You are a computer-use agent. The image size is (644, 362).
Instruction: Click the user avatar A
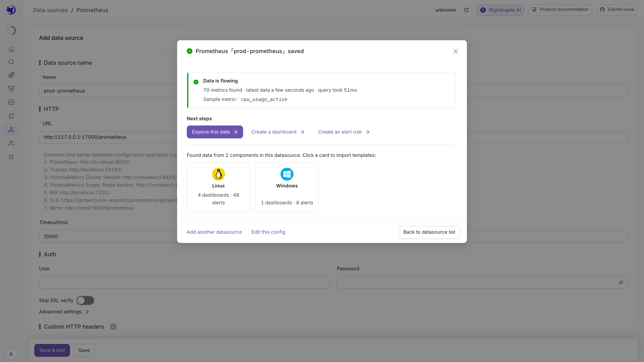click(x=11, y=354)
